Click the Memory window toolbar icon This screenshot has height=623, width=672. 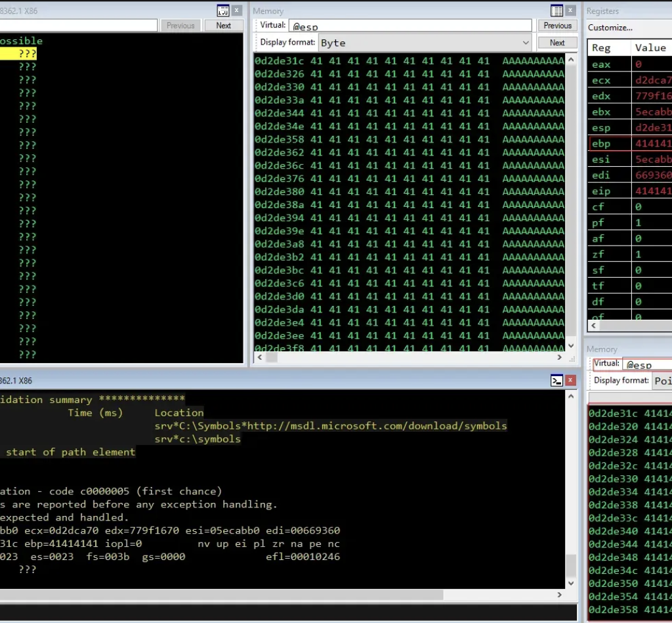point(556,11)
